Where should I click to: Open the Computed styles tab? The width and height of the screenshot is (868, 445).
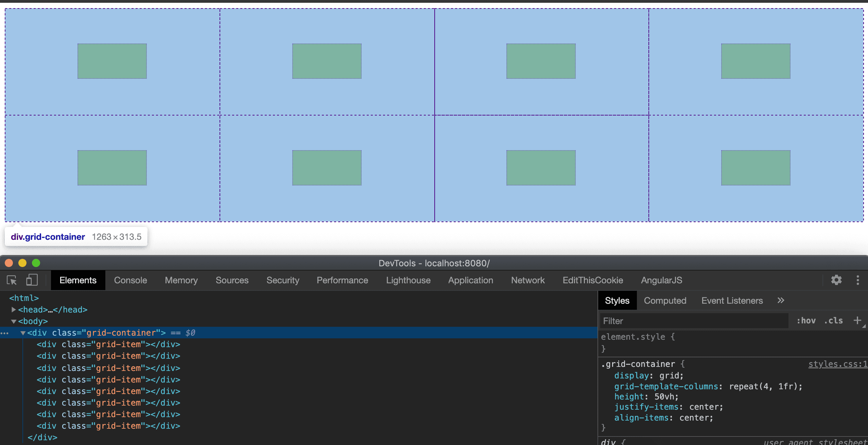[x=665, y=301]
